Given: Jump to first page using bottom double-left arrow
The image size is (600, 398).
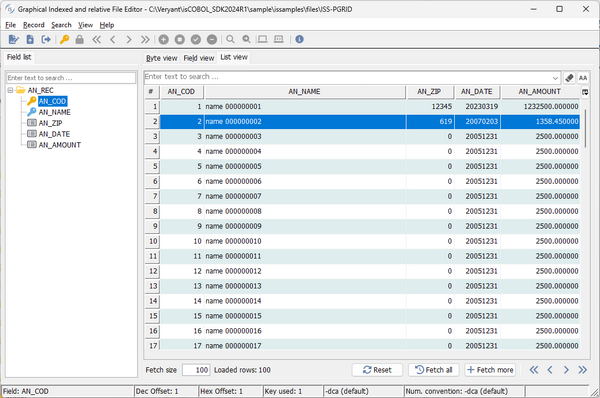Looking at the screenshot, I should click(x=534, y=370).
